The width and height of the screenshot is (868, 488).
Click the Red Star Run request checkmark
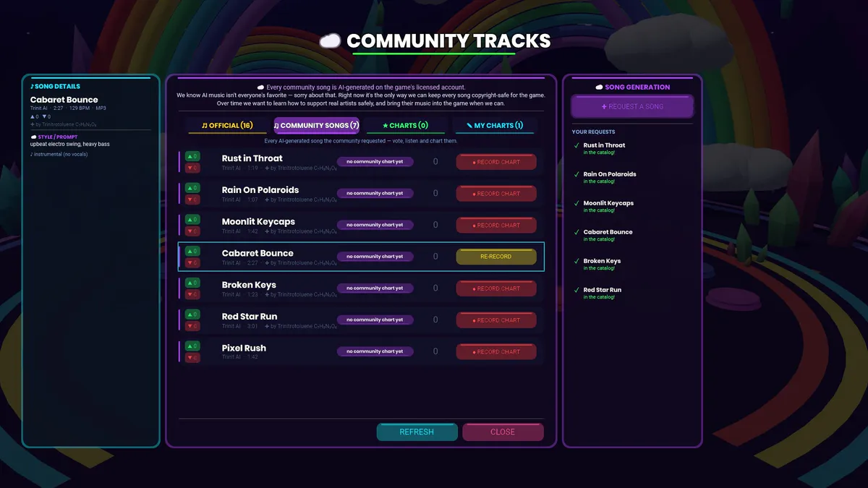(x=576, y=291)
